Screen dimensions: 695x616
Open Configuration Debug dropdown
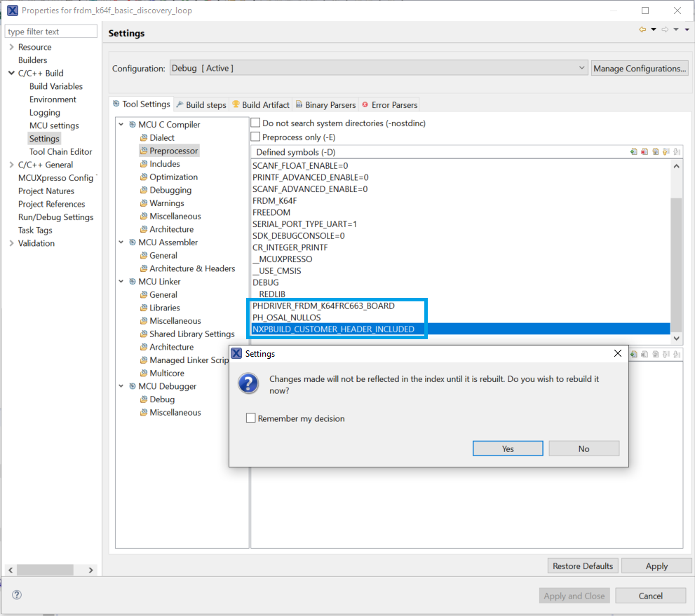(x=379, y=68)
